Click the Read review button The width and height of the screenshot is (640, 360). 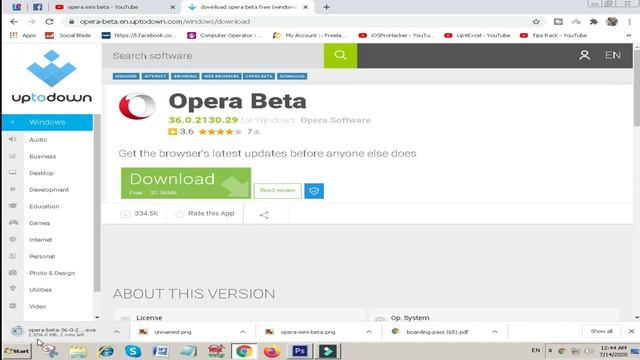[278, 191]
